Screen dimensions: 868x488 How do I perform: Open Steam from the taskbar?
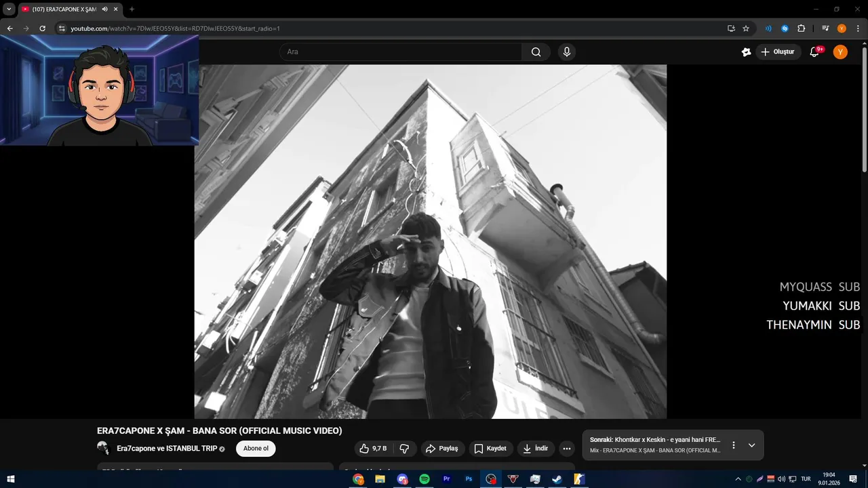557,479
